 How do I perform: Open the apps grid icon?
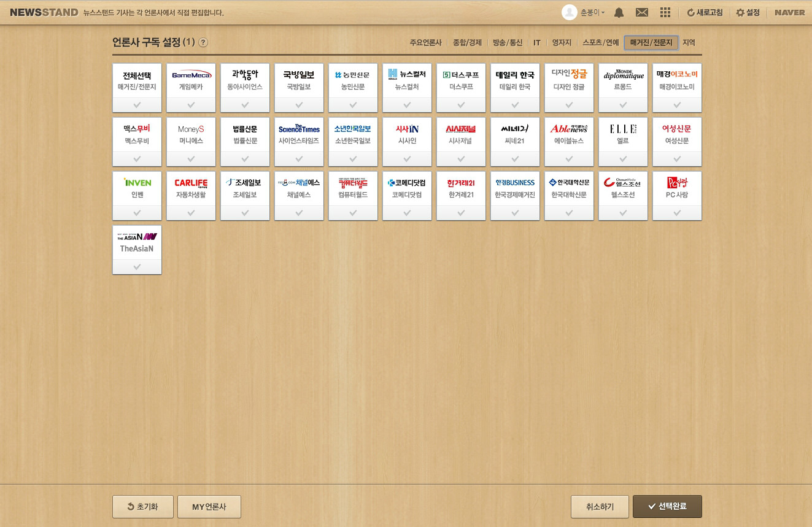665,12
